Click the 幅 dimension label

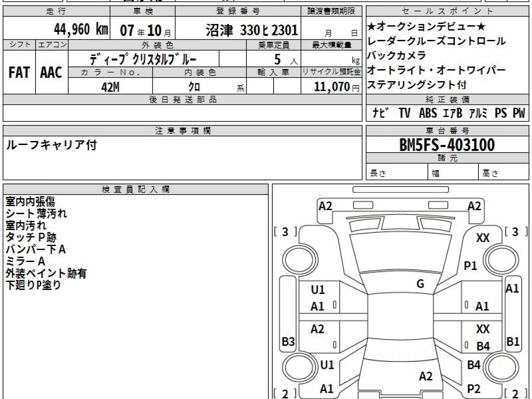[436, 174]
